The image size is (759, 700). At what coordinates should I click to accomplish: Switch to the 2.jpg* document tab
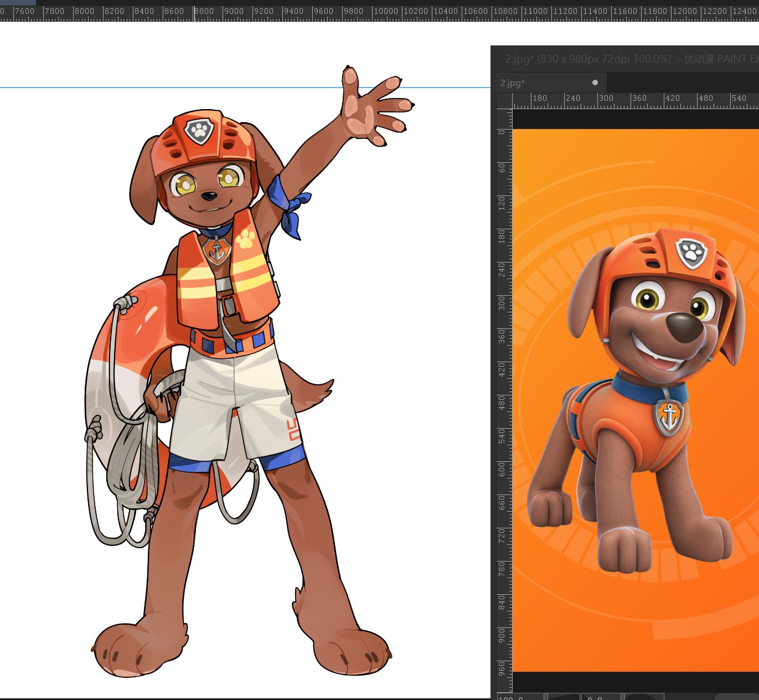(x=513, y=83)
